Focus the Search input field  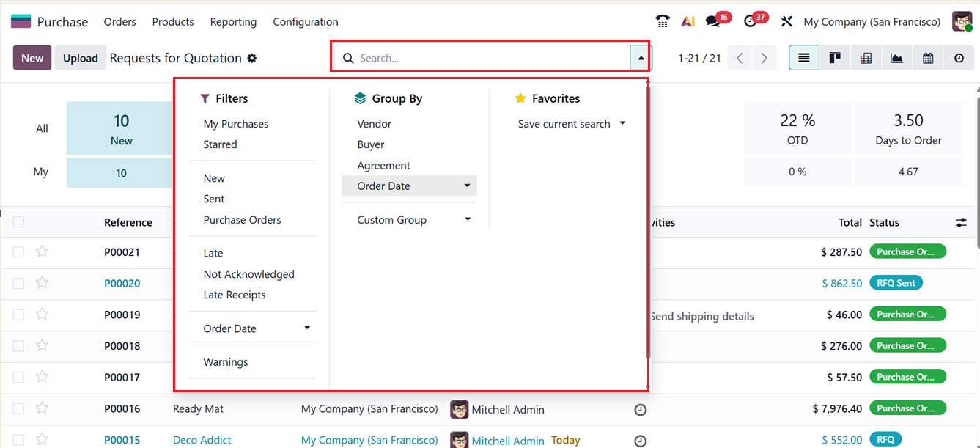pos(491,58)
